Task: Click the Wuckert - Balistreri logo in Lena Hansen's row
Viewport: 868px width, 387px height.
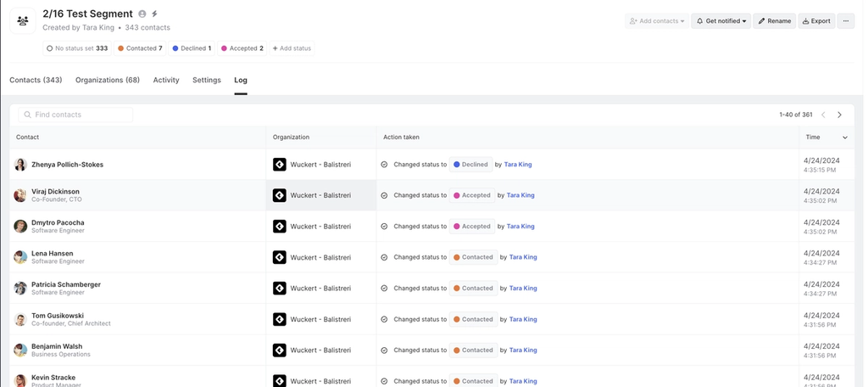Action: click(280, 257)
